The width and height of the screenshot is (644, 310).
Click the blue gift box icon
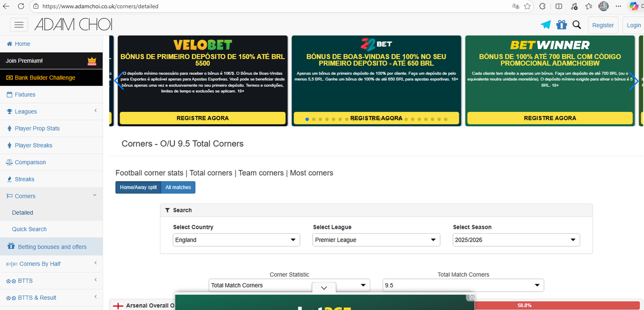point(561,25)
